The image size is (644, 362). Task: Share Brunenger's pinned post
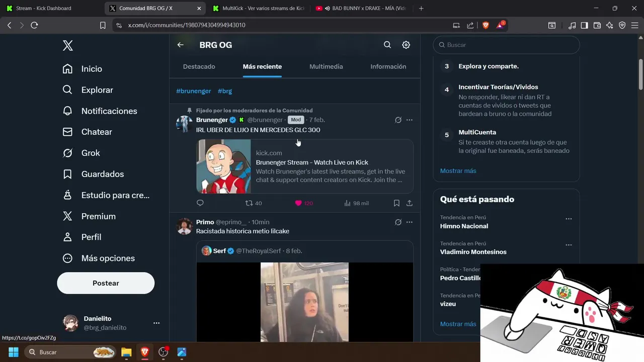(x=410, y=203)
